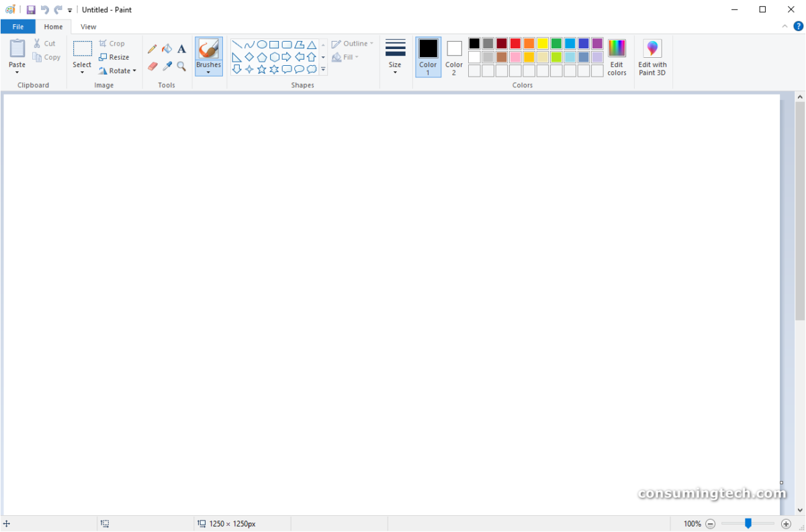The image size is (806, 532).
Task: Choose the Oval callout shape
Action: 300,69
